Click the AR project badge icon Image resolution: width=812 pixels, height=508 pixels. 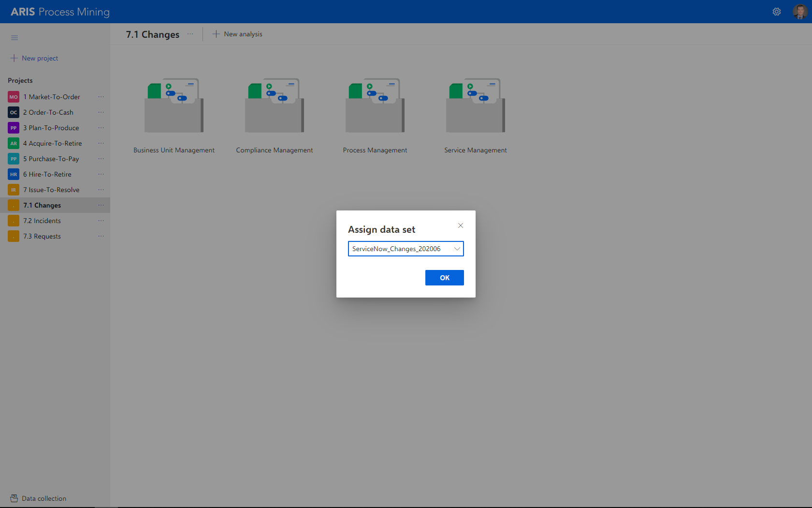(x=14, y=143)
